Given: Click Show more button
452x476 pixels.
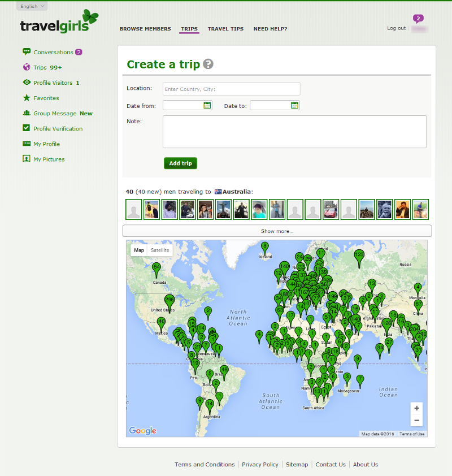Looking at the screenshot, I should 277,231.
